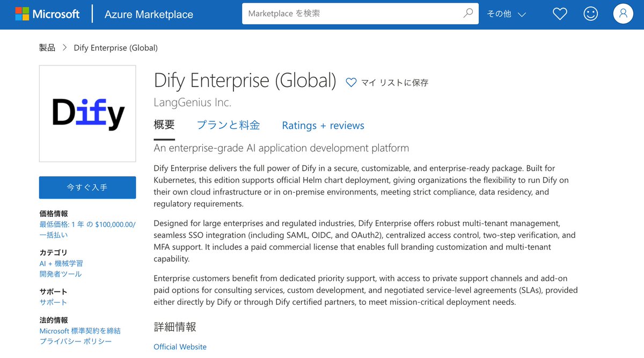Click the Dify logo thumbnail
This screenshot has height=358, width=644.
(87, 113)
